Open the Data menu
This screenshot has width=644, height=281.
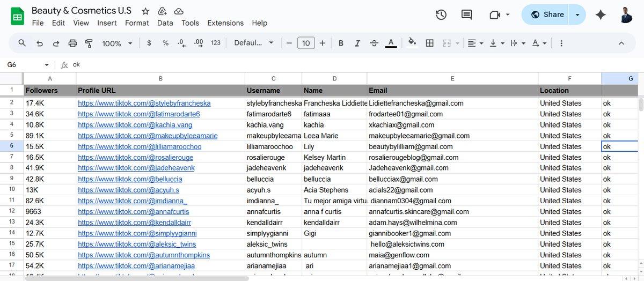(x=165, y=23)
